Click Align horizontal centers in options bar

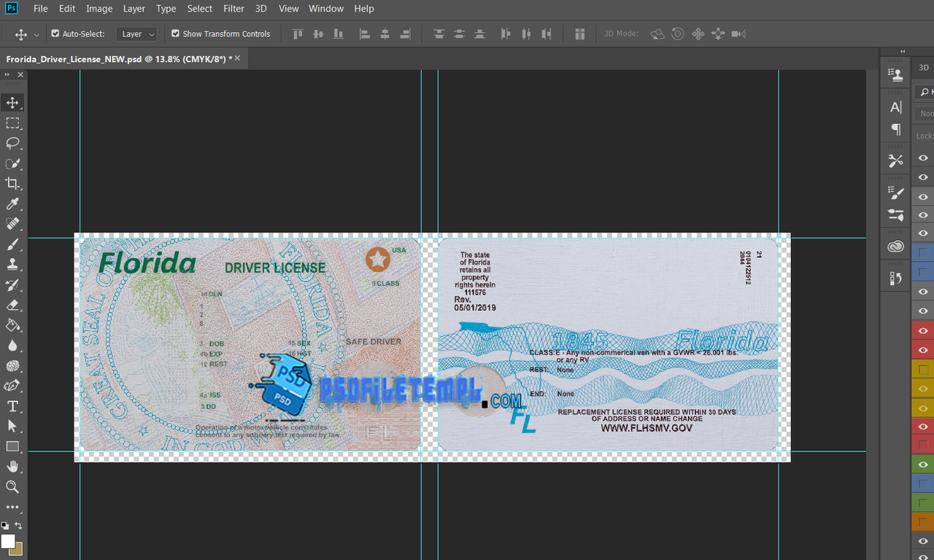(385, 34)
